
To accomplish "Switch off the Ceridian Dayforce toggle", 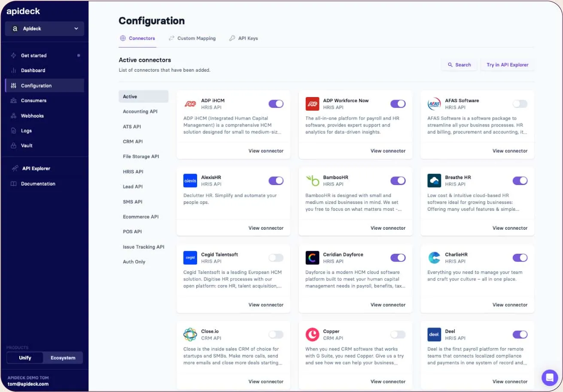I will (398, 258).
